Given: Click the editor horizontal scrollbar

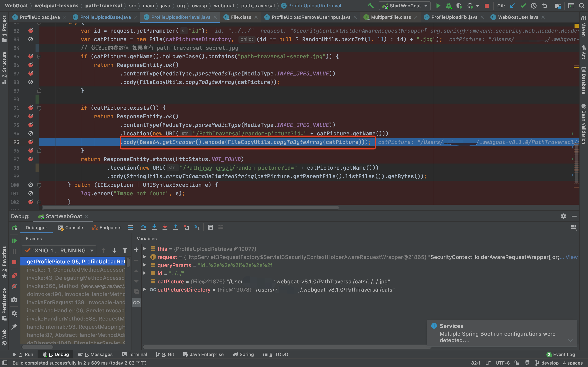Looking at the screenshot, I should (191, 208).
